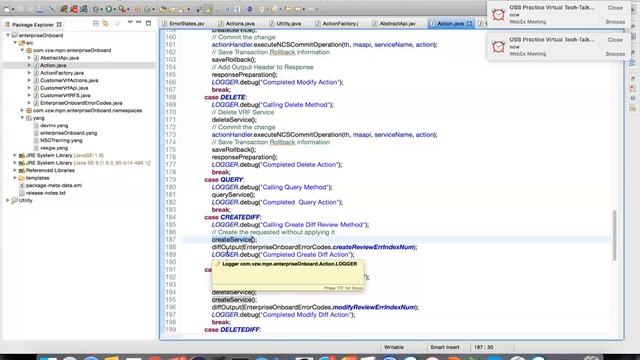The image size is (640, 360).
Task: Open the External Tools dropdown arrow
Action: click(x=129, y=9)
